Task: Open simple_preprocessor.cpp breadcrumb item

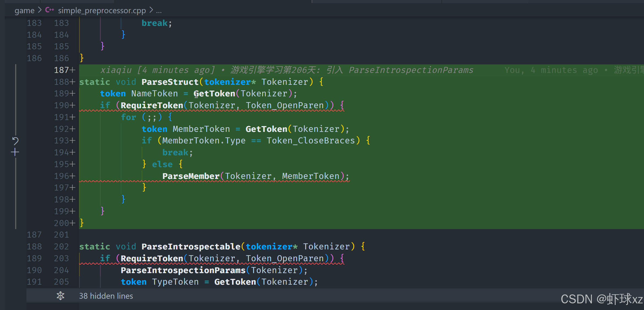Action: coord(102,10)
